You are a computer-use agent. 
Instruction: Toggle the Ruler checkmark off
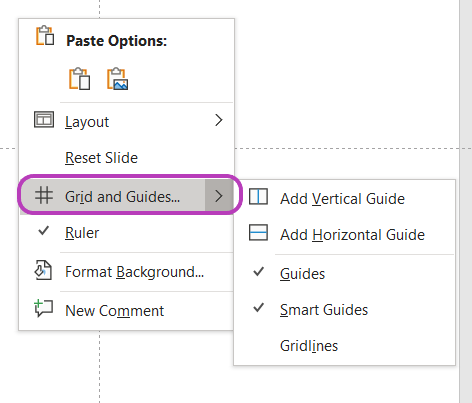pyautogui.click(x=44, y=231)
